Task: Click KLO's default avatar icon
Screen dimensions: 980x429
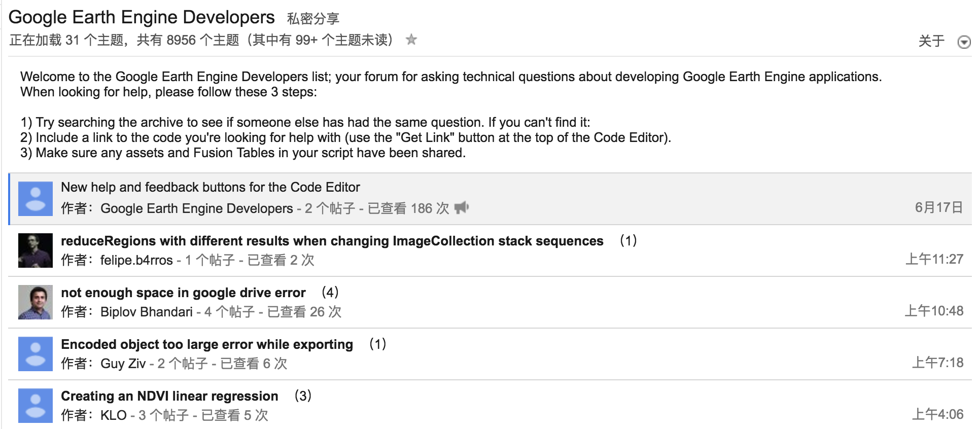Action: click(35, 406)
